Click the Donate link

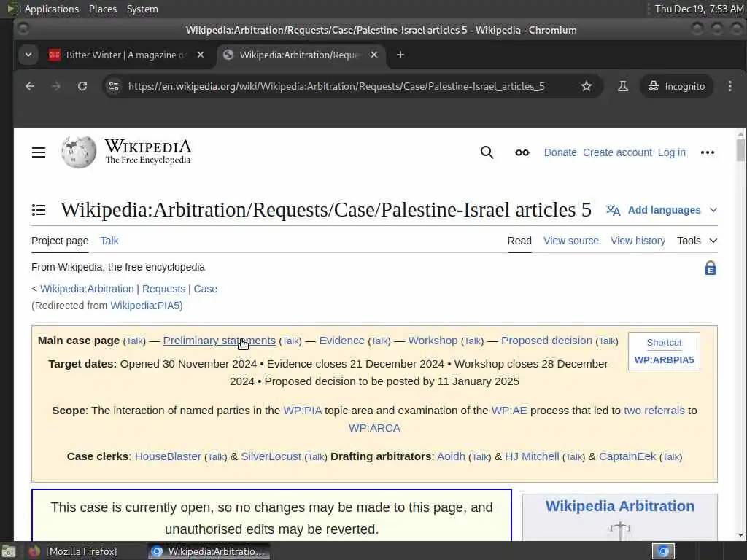pyautogui.click(x=560, y=152)
